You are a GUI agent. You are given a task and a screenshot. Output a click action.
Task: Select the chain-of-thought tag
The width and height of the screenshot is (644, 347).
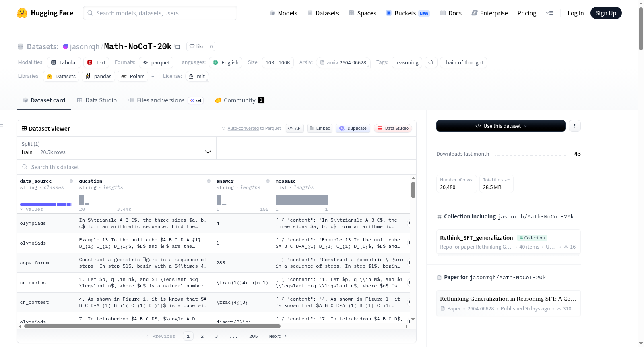click(x=463, y=62)
